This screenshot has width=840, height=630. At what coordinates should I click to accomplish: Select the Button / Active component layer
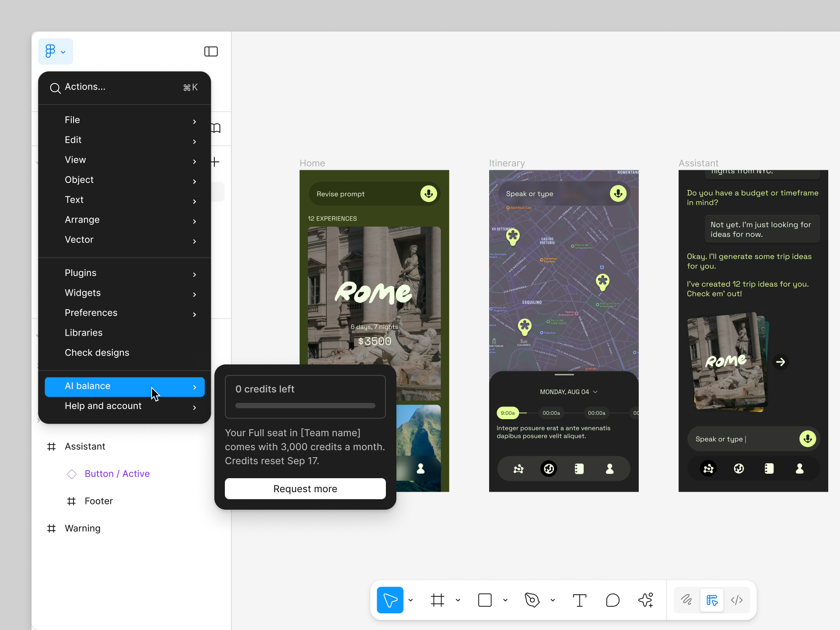[117, 474]
